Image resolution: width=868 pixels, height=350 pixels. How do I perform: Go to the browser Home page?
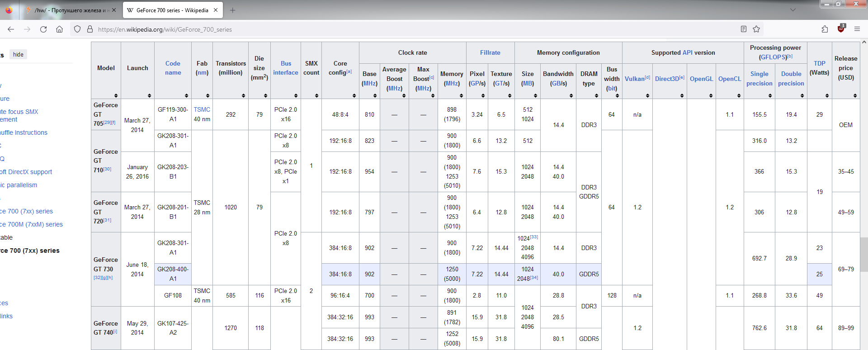[x=59, y=29]
